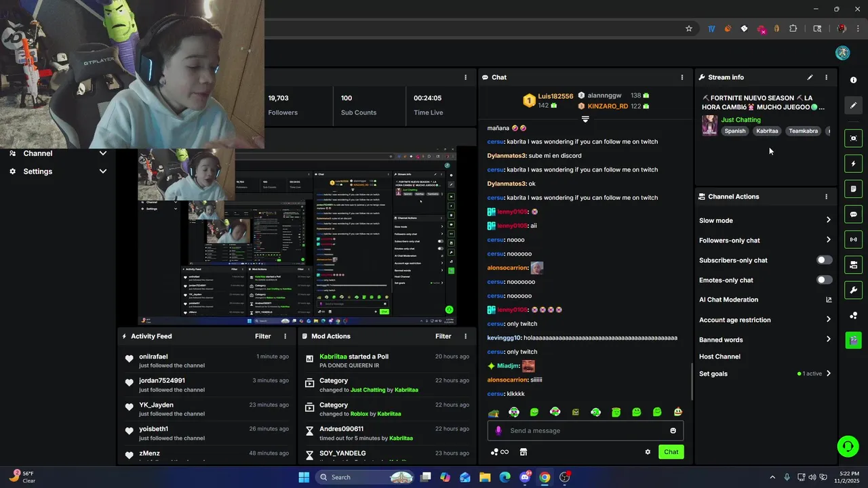The width and height of the screenshot is (868, 488).
Task: Toggle Emotes-only chat switch
Action: point(824,280)
